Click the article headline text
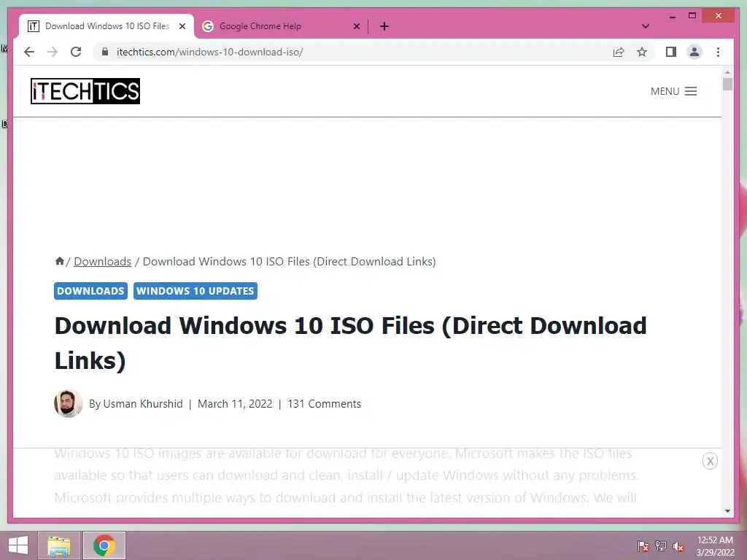747x560 pixels. pos(351,343)
